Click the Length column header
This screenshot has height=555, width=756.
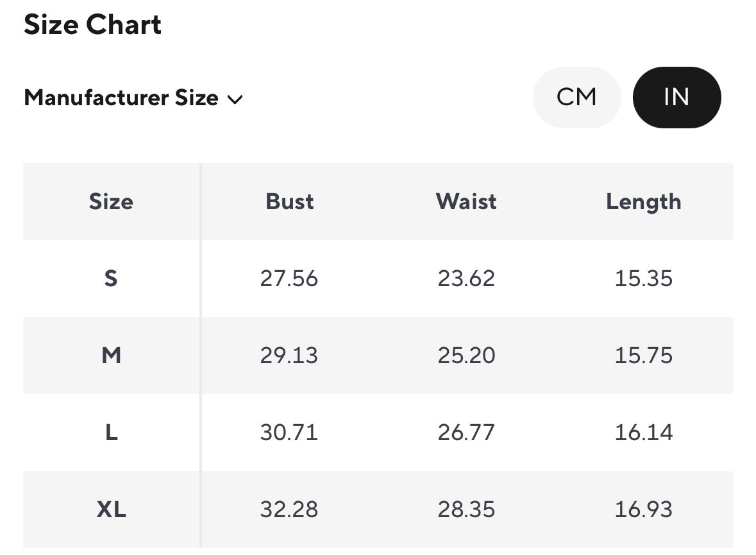pyautogui.click(x=643, y=201)
